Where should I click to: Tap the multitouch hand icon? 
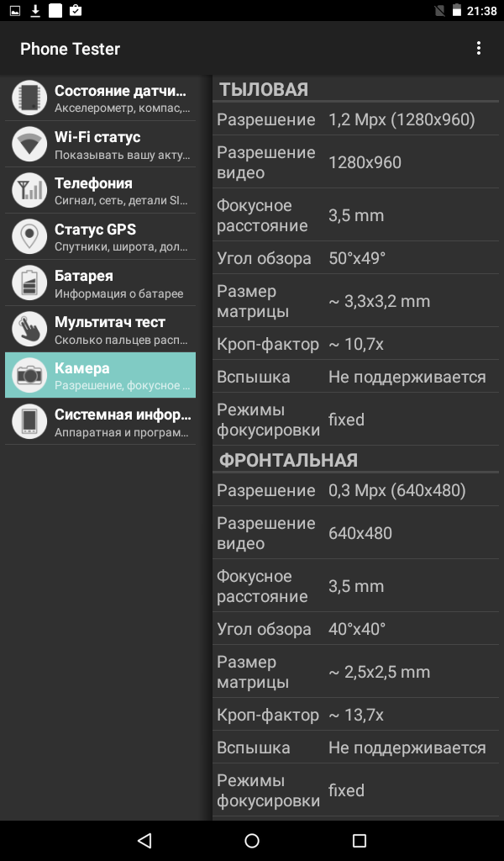pyautogui.click(x=29, y=329)
